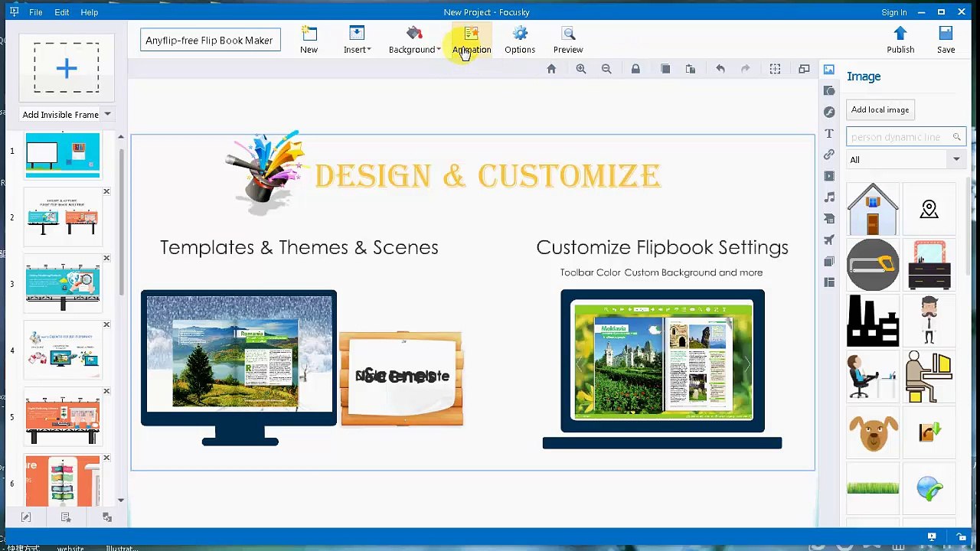Select slide 5 thumbnail

[x=63, y=417]
